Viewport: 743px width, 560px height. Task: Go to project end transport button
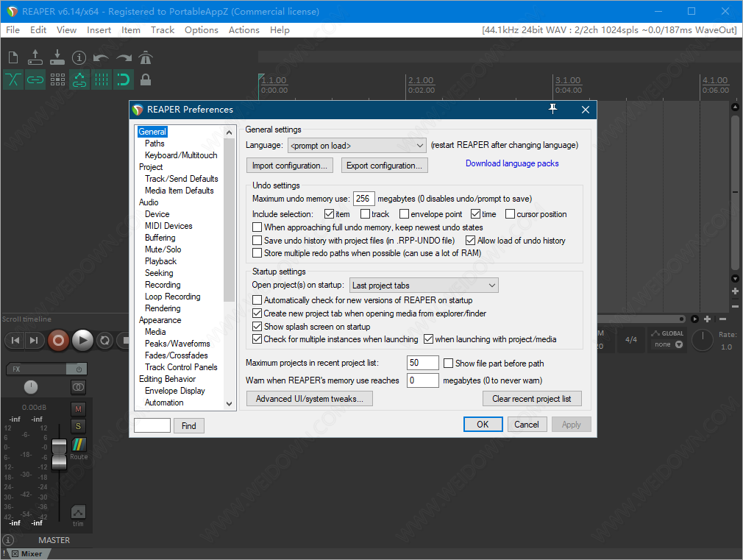[34, 340]
